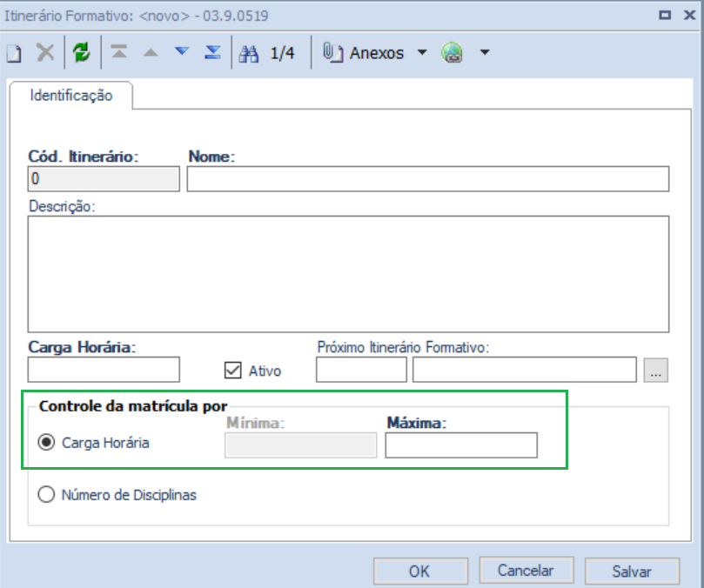Screen dimensions: 704x588
Task: Click the globe printer icon in the toolbar
Action: coord(452,52)
